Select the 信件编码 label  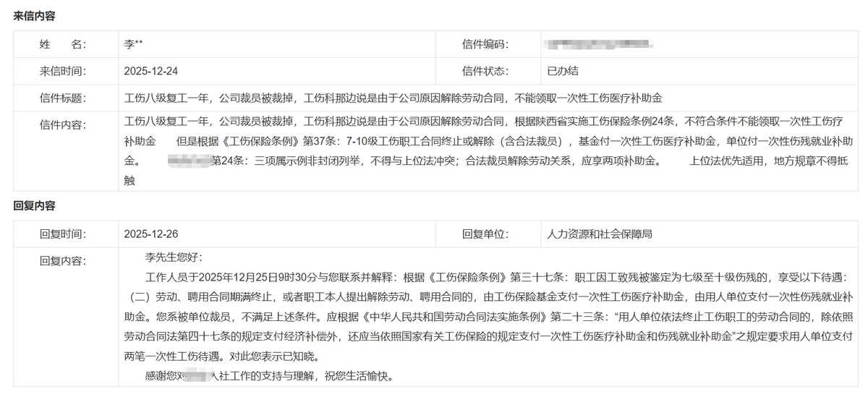[x=485, y=44]
